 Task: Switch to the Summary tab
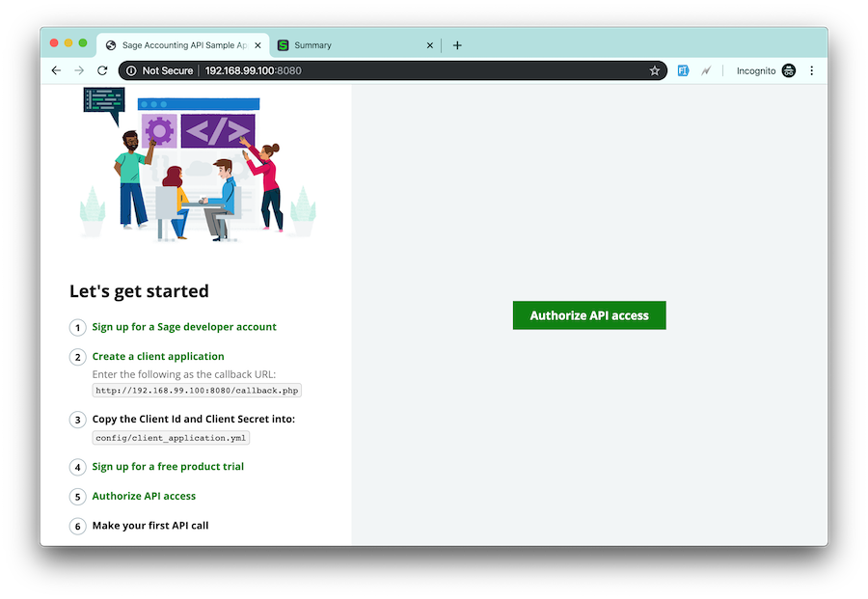[354, 45]
